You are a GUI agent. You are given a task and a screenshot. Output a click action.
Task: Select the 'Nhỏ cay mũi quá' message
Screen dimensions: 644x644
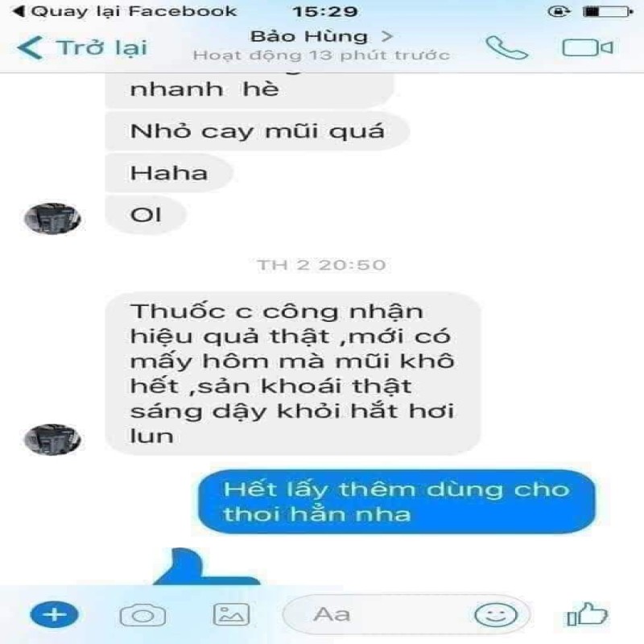pos(257,131)
